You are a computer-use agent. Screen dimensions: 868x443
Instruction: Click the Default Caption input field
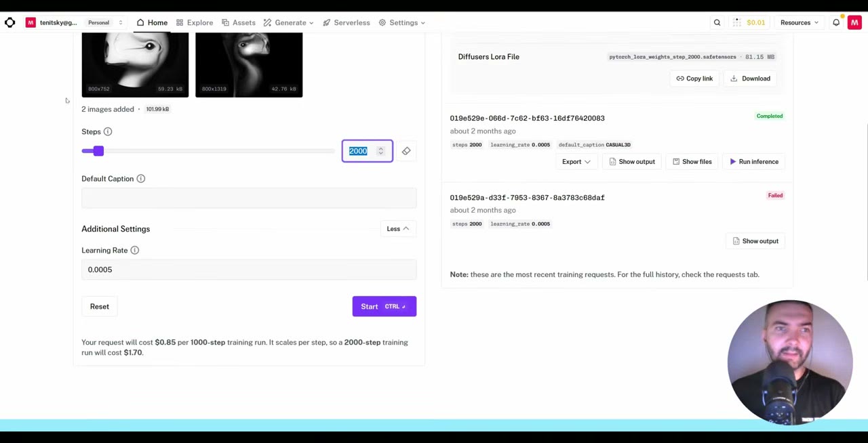[249, 198]
